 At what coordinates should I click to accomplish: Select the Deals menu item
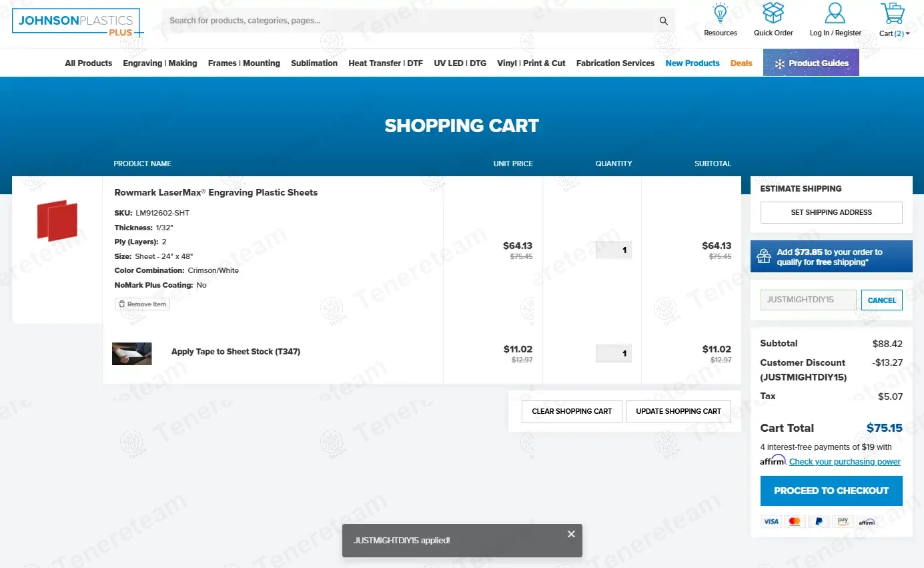[x=741, y=63]
